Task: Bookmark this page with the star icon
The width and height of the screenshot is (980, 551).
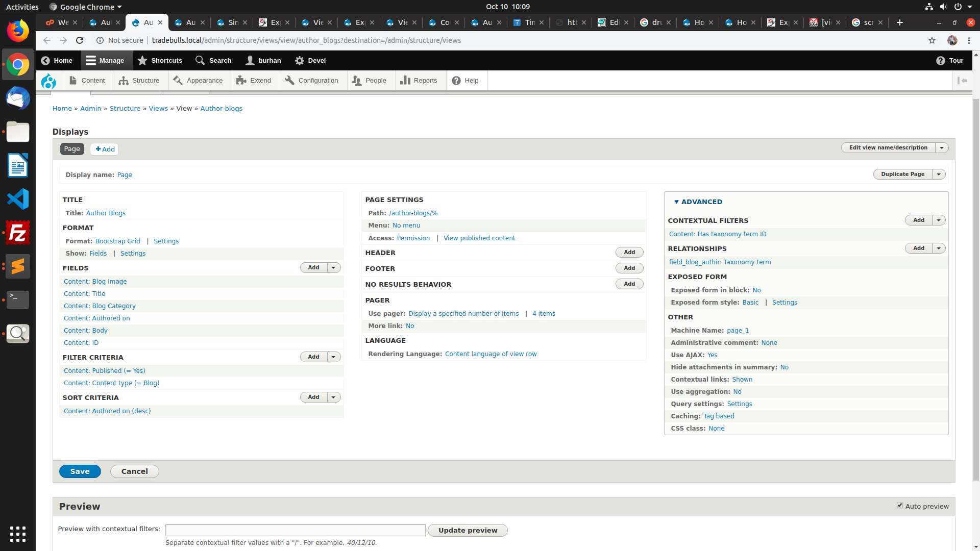Action: pos(932,40)
